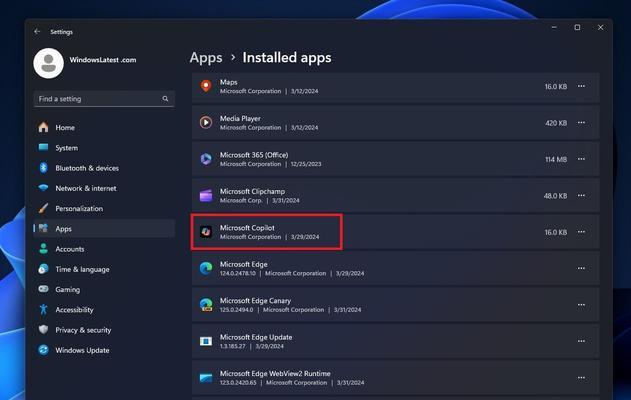
Task: Click the Accounts sidebar label
Action: [x=70, y=249]
